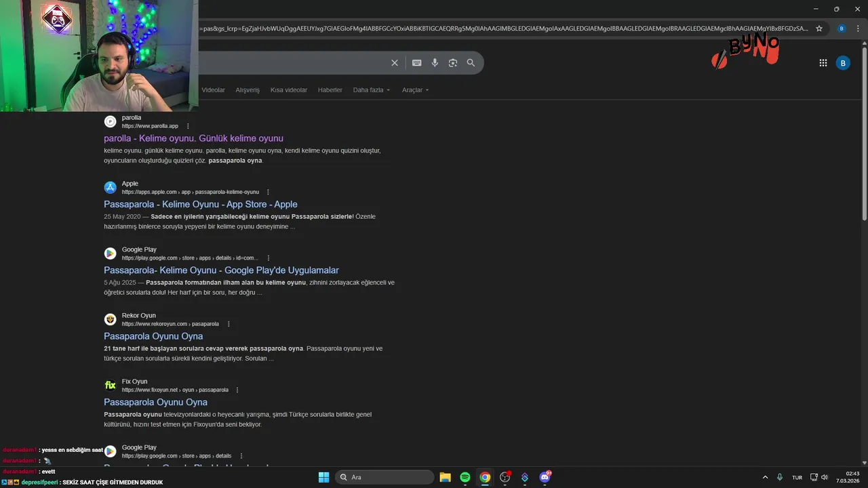The height and width of the screenshot is (488, 868).
Task: Click the Rekor Oyun favicon
Action: (x=110, y=319)
